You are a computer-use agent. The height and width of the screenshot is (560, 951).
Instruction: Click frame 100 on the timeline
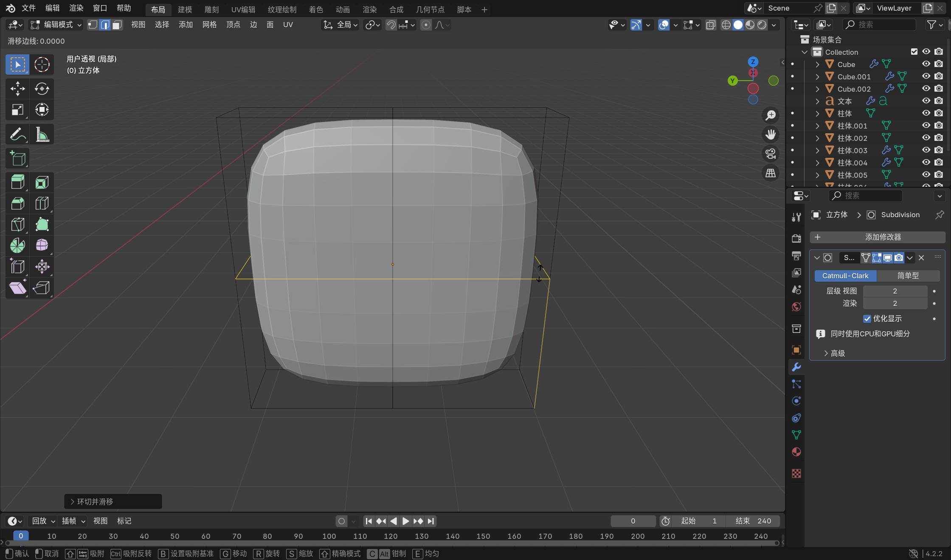click(x=329, y=536)
